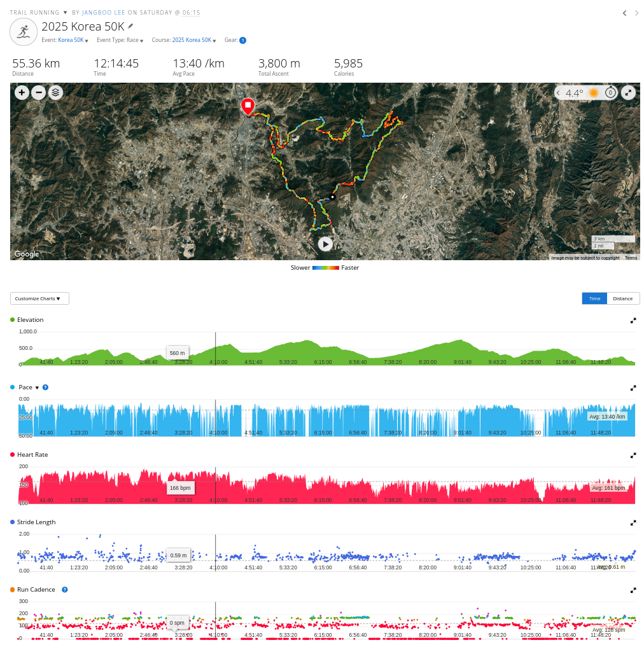This screenshot has height=647, width=644.
Task: Expand the map to full screen
Action: click(x=628, y=92)
